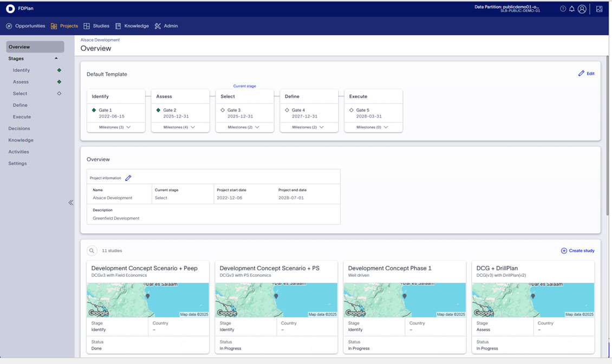Open the DCG + DrillPlan map thumbnail

532,298
